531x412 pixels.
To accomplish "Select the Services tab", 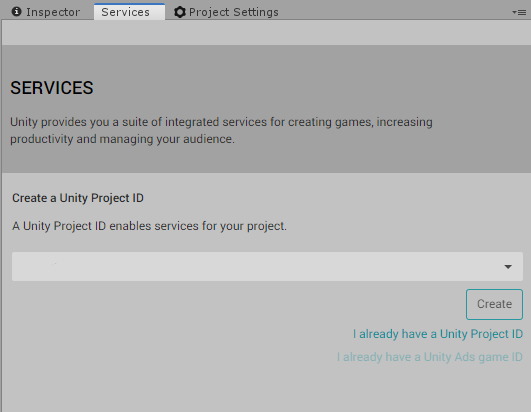I will (129, 12).
